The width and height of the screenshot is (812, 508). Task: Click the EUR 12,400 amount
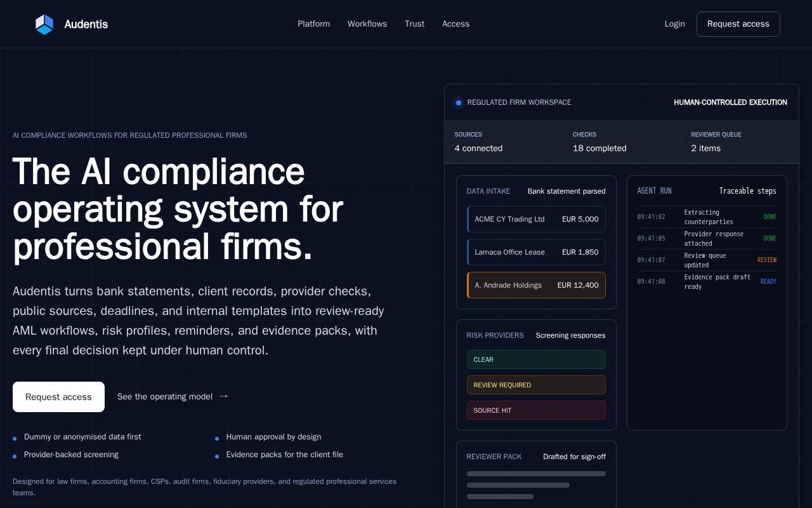578,285
